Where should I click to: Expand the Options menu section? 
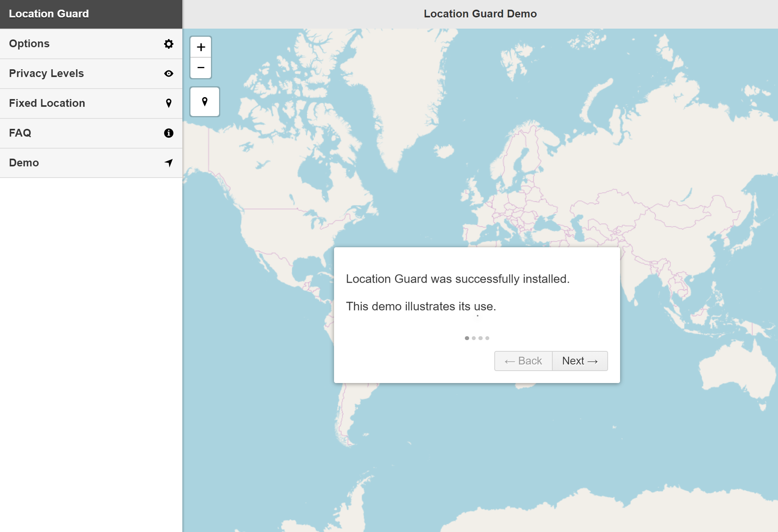coord(91,43)
